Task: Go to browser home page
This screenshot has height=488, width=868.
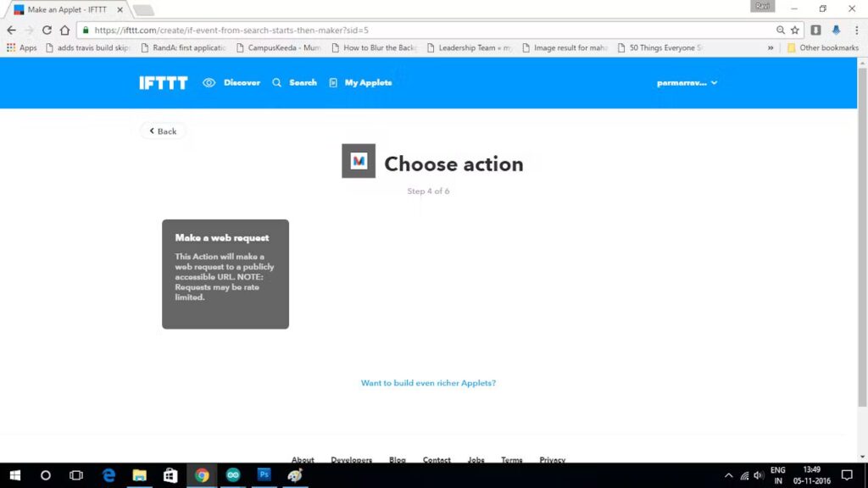Action: (x=64, y=30)
